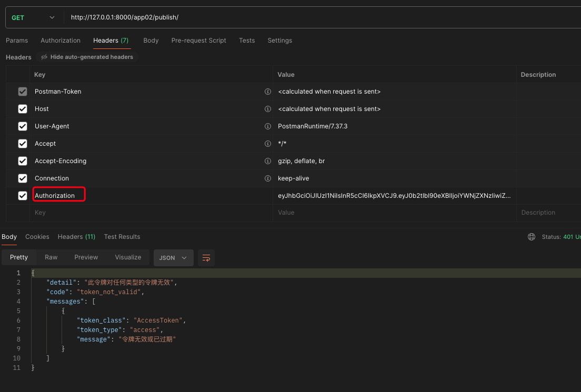The image size is (581, 392).
Task: Click the network globe icon
Action: [532, 237]
